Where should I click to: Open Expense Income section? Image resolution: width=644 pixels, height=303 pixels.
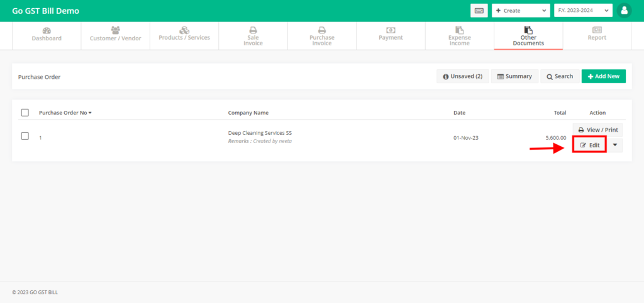pyautogui.click(x=459, y=36)
